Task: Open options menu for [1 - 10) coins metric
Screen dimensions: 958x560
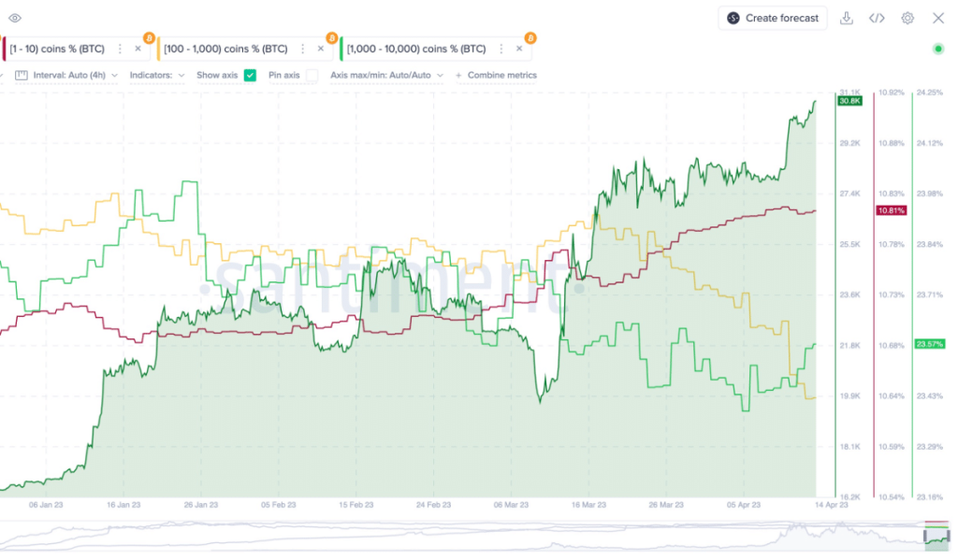Action: 120,49
